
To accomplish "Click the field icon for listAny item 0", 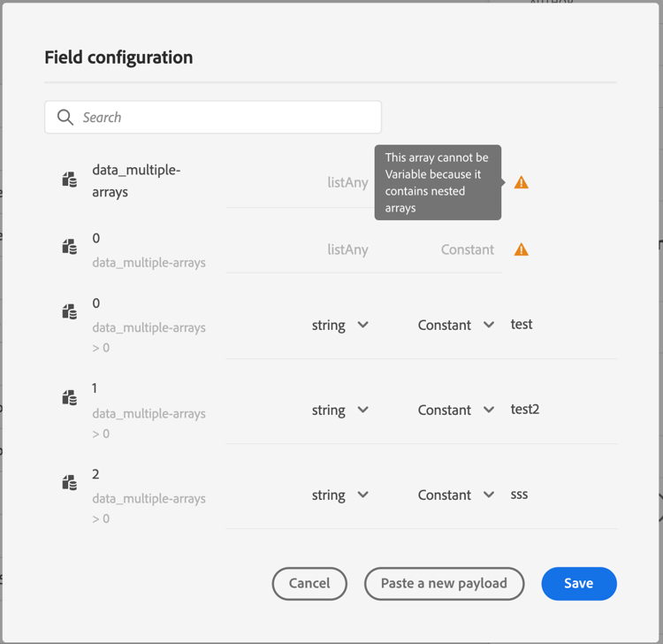I will (x=70, y=247).
